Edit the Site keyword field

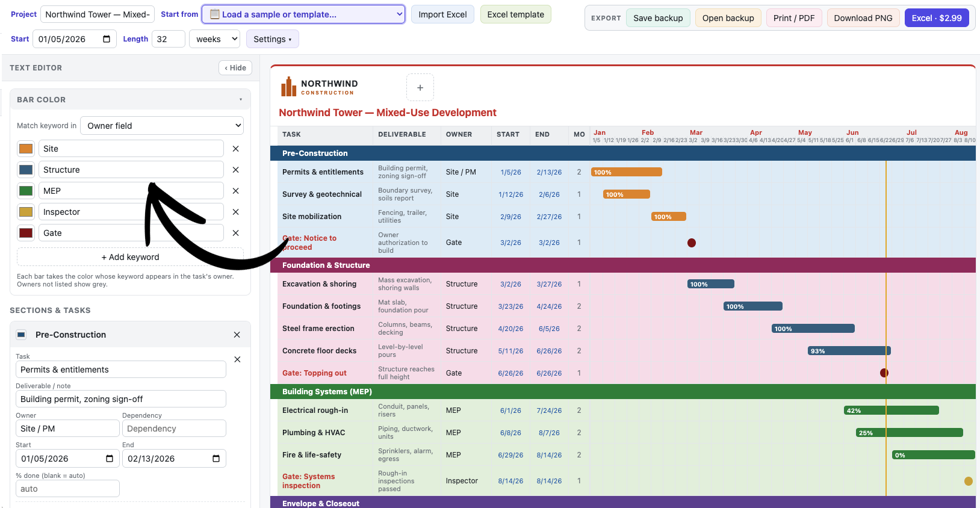click(131, 149)
